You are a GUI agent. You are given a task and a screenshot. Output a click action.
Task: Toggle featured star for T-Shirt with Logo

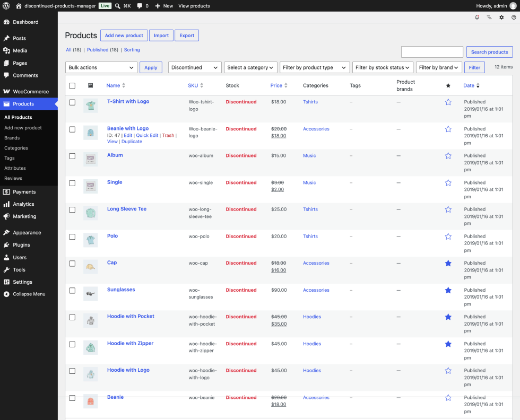448,102
